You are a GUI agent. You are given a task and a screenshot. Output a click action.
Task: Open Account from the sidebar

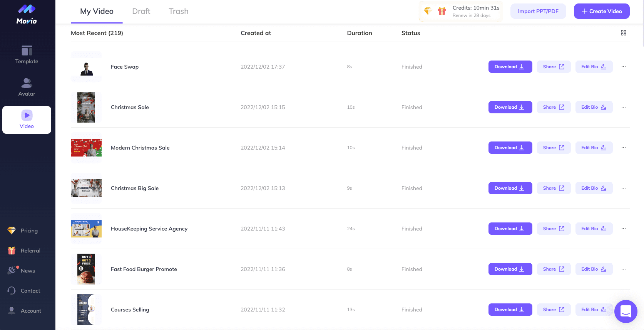pos(24,311)
